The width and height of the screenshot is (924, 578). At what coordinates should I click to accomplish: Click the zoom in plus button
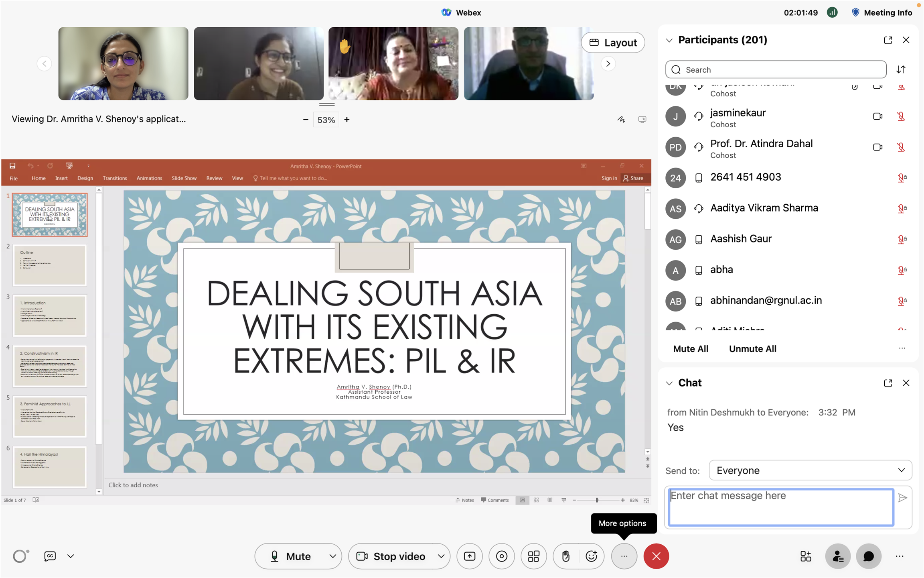[x=347, y=120]
